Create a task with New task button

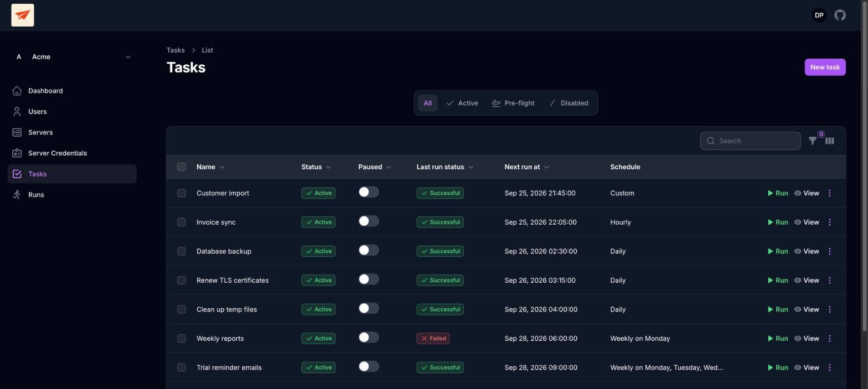[x=825, y=67]
